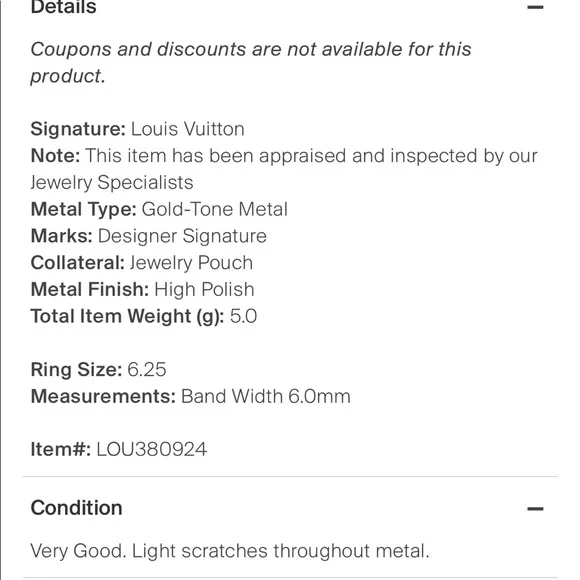Click the Designer Signature marks value
Image resolution: width=580 pixels, height=580 pixels.
pos(182,236)
